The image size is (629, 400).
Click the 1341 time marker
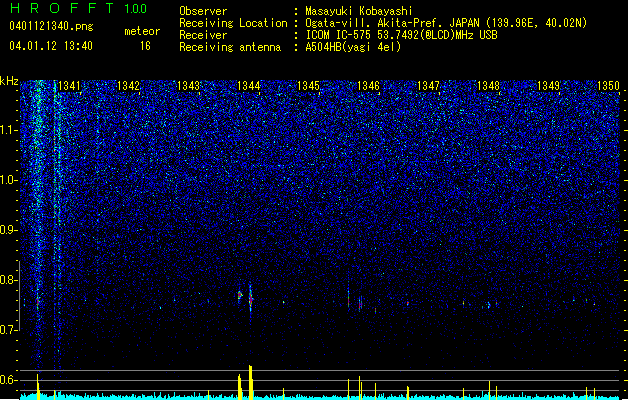coord(69,86)
